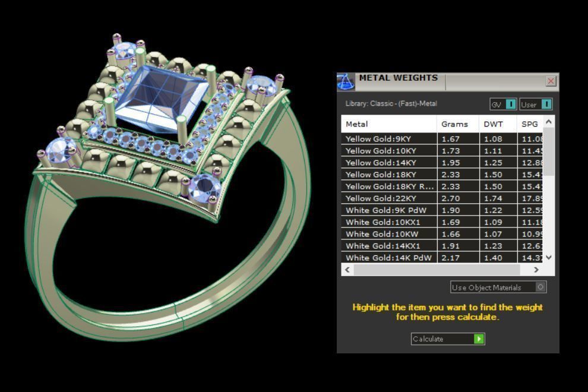588x392 pixels.
Task: Toggle the Use Object Materials option
Action: point(498,287)
